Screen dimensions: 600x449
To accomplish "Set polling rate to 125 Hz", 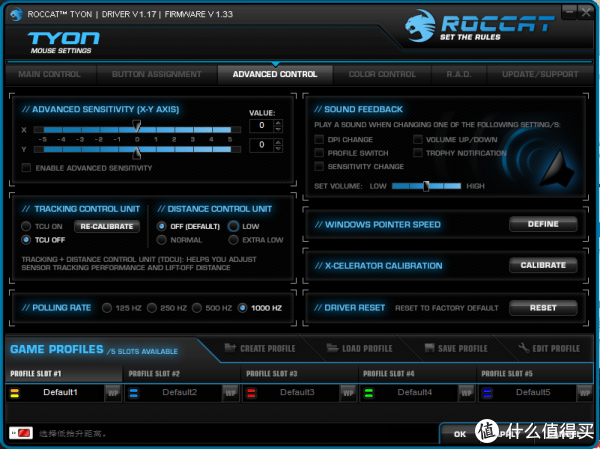I will (x=107, y=308).
